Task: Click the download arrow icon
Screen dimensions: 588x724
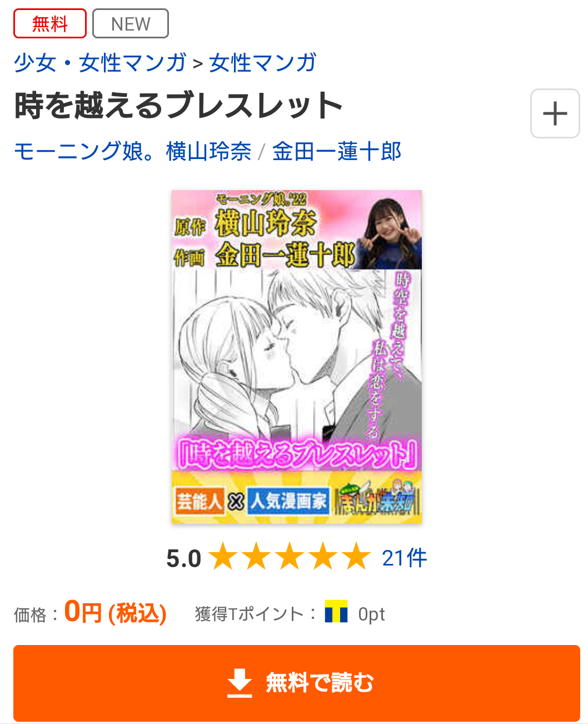Action: pyautogui.click(x=240, y=683)
